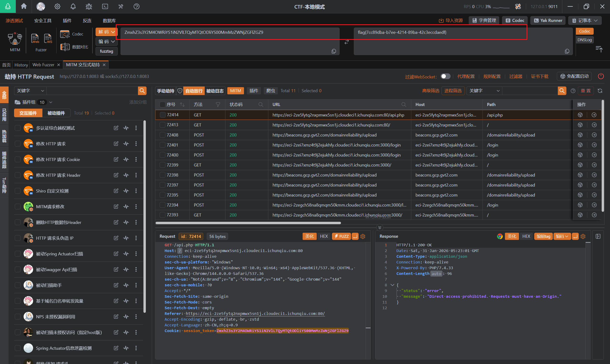Open Response 编码 dropdown

562,236
